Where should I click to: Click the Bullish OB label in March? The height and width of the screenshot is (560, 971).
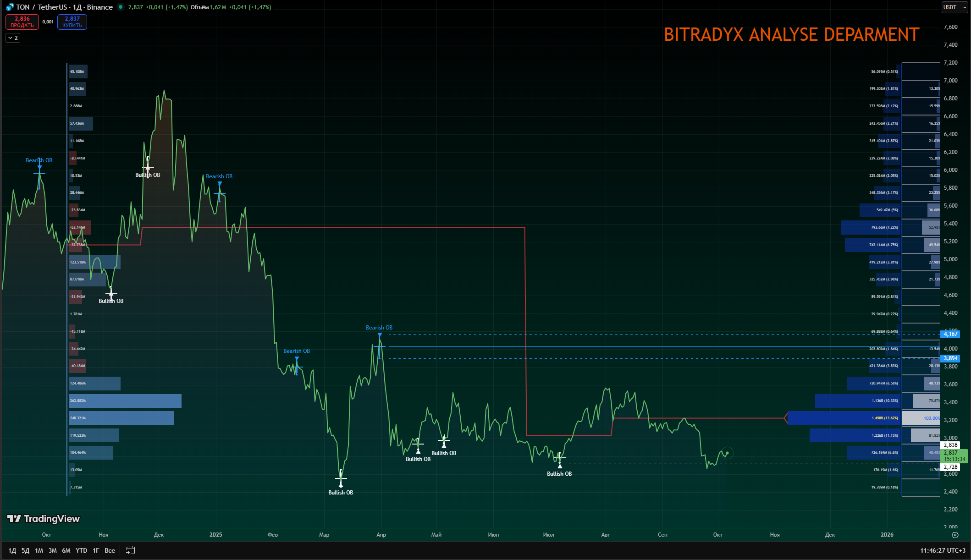point(341,493)
